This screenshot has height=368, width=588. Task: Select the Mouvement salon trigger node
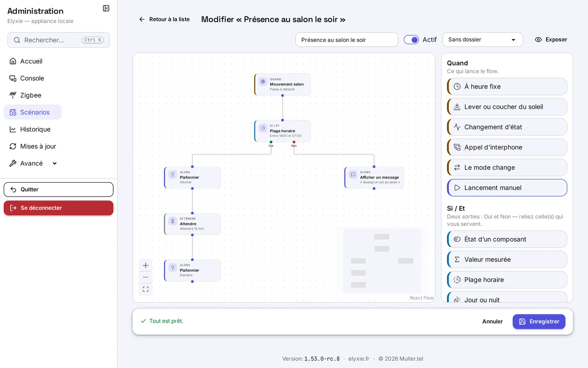(283, 85)
